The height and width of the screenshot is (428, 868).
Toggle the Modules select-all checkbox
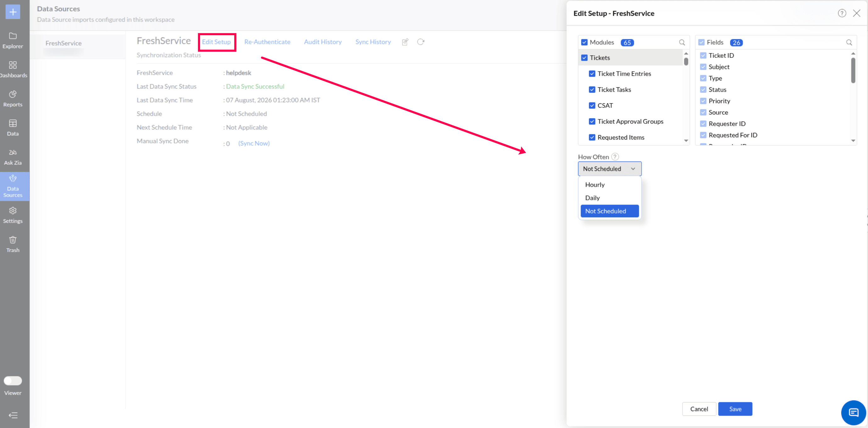point(584,42)
